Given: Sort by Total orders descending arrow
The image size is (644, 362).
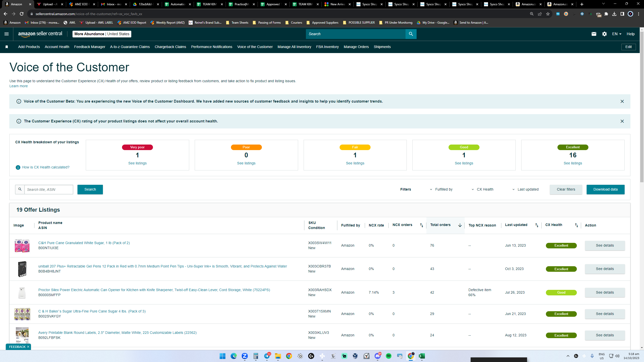Looking at the screenshot, I should (460, 225).
